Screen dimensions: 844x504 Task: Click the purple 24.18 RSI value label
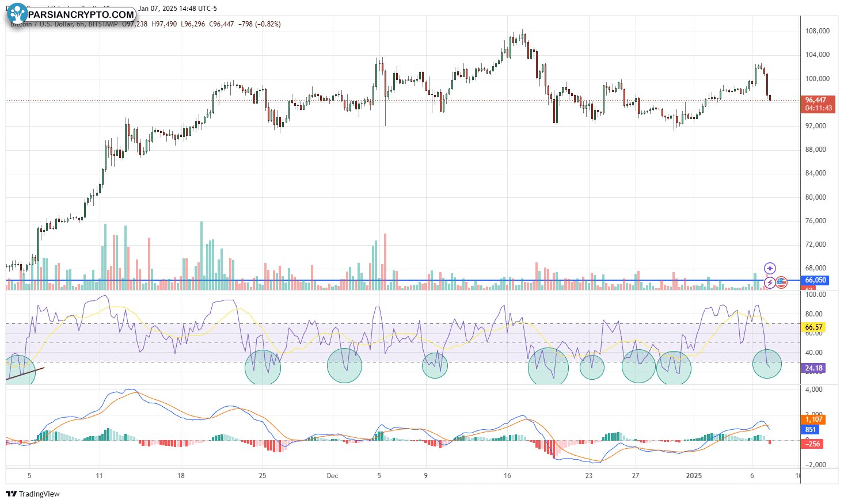(813, 368)
